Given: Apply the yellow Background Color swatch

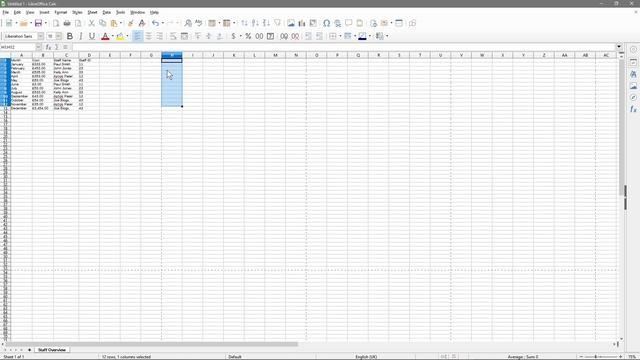Looking at the screenshot, I should 120,36.
